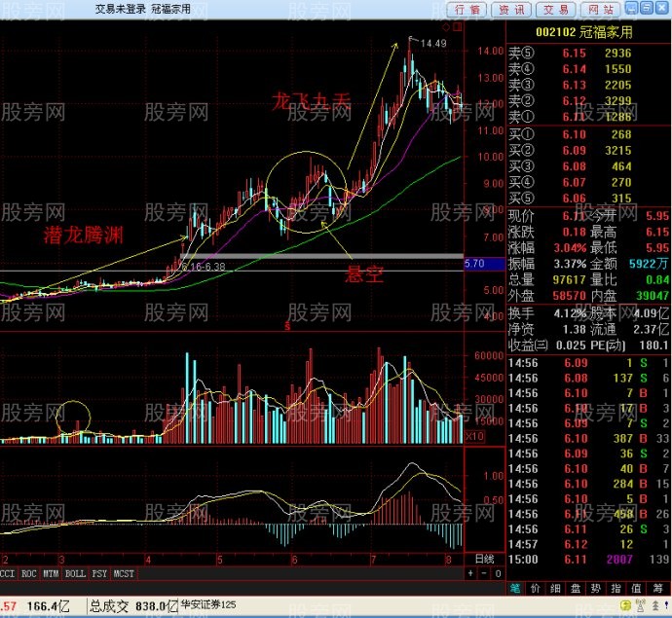Image resolution: width=672 pixels, height=618 pixels.
Task: Open the 资讯 news section
Action: pos(511,10)
